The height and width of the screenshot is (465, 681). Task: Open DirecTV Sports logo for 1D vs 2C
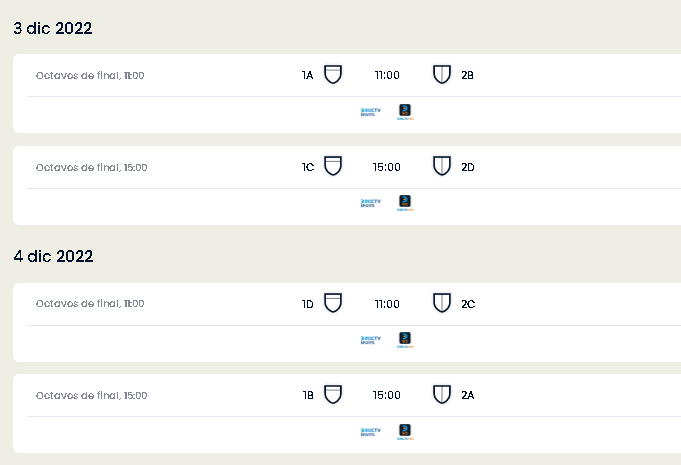pos(370,340)
